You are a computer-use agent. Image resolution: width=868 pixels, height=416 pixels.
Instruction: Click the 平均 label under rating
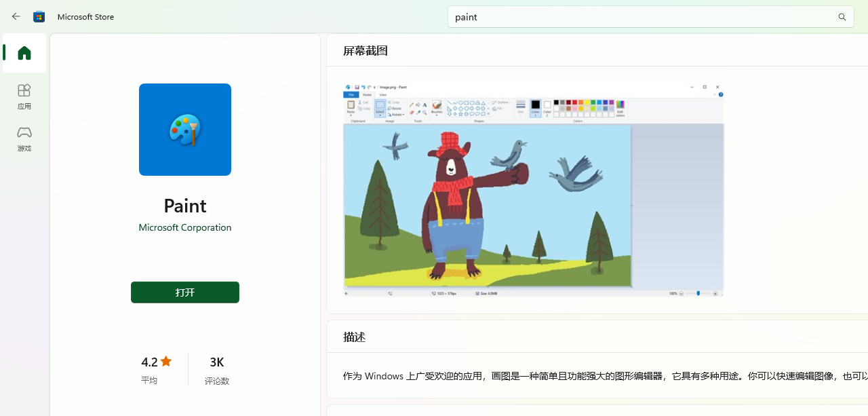coord(149,380)
